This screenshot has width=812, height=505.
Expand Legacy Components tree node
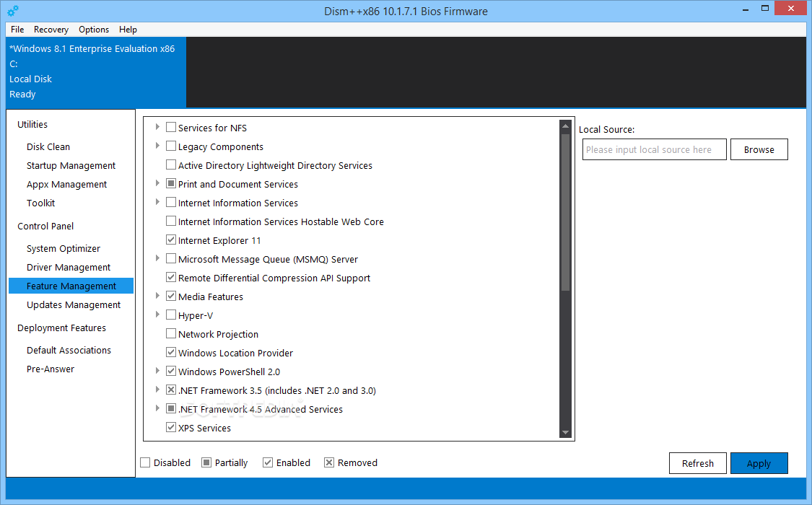(x=157, y=146)
